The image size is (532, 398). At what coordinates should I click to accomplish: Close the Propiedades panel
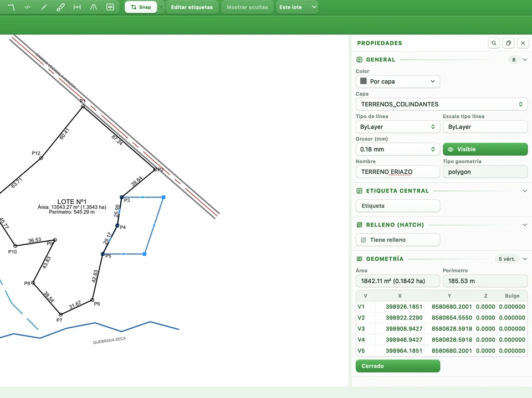click(x=523, y=43)
